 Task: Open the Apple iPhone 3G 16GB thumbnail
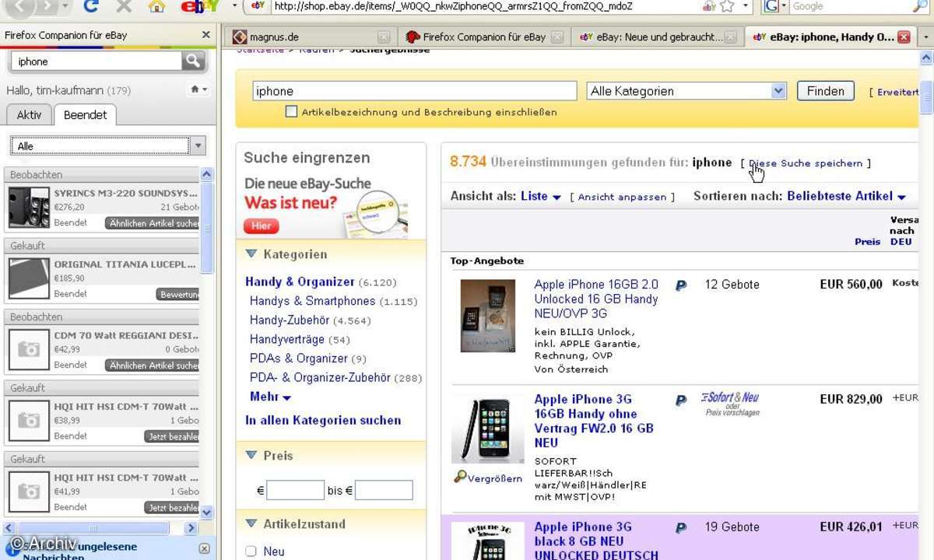pos(487,429)
